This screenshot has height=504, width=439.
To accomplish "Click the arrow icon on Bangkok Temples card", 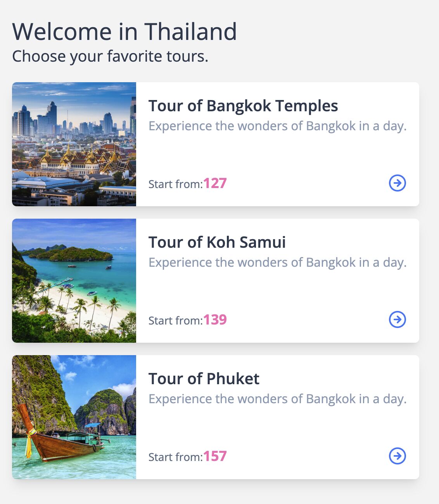I will (x=397, y=183).
